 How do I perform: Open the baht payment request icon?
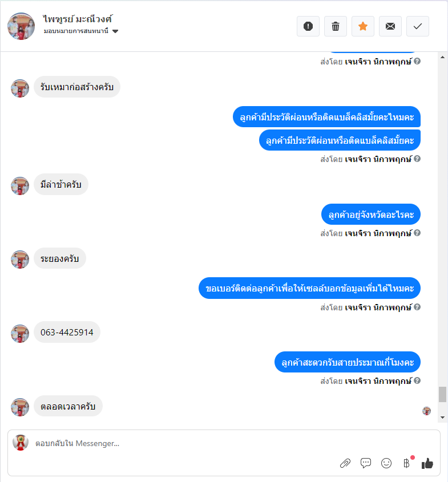[x=406, y=463]
